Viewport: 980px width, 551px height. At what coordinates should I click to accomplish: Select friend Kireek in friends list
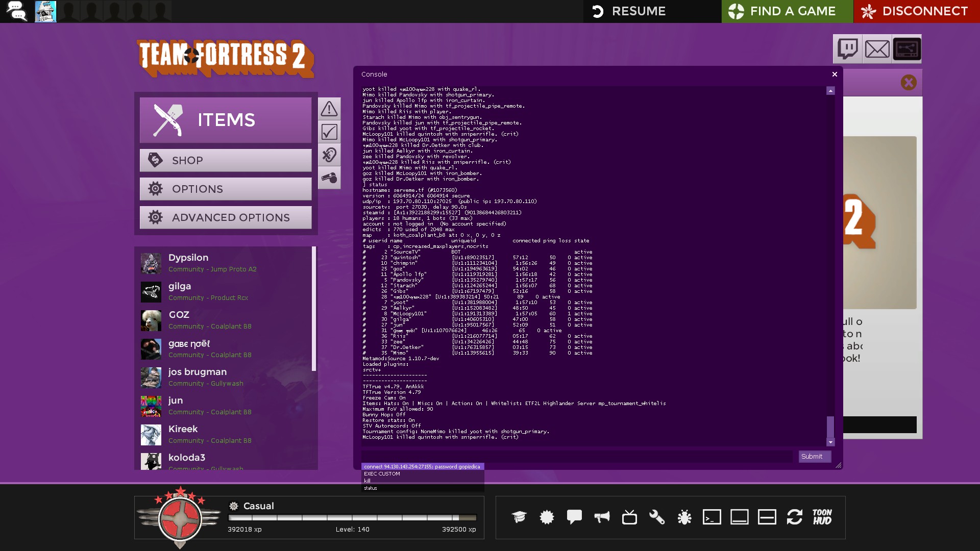point(225,434)
